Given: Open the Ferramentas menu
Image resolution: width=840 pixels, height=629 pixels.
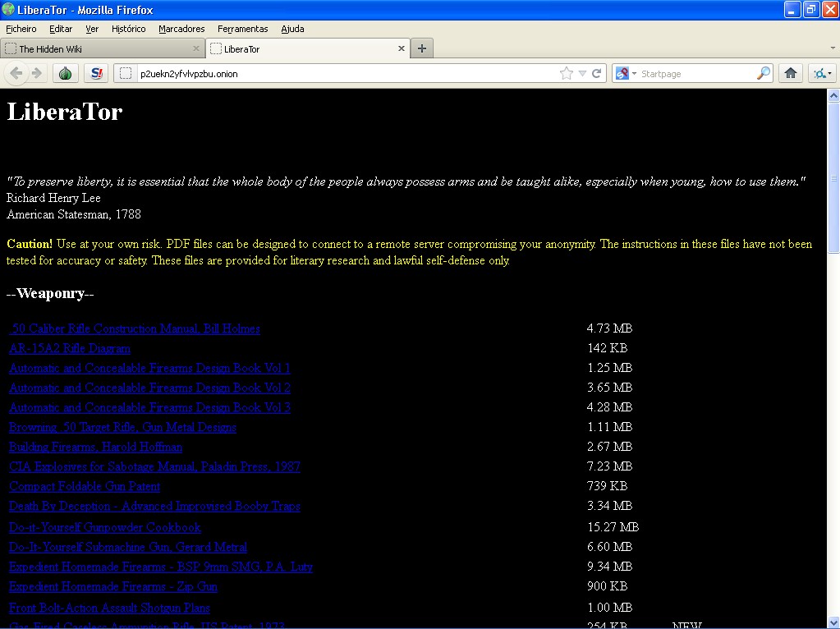Looking at the screenshot, I should pos(243,29).
